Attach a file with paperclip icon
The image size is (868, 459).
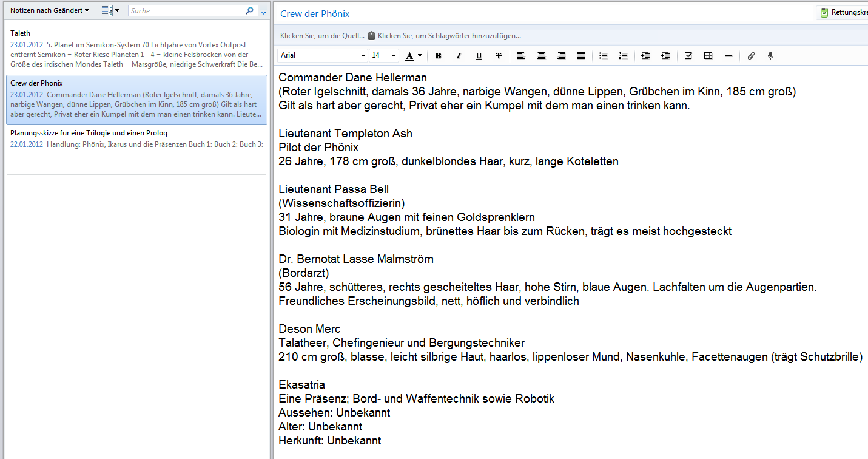coord(750,56)
